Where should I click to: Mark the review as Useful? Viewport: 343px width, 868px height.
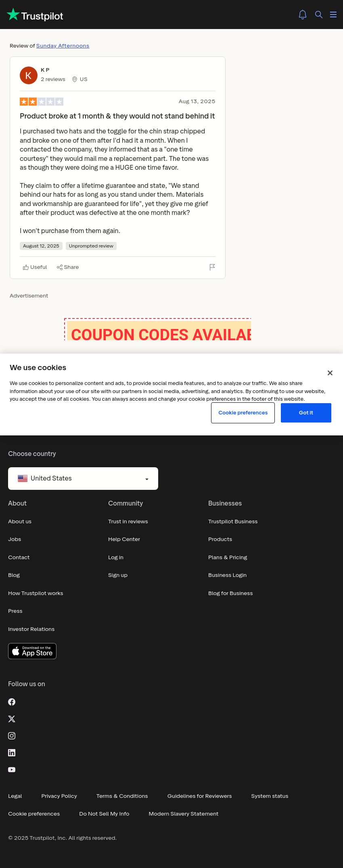(x=35, y=267)
